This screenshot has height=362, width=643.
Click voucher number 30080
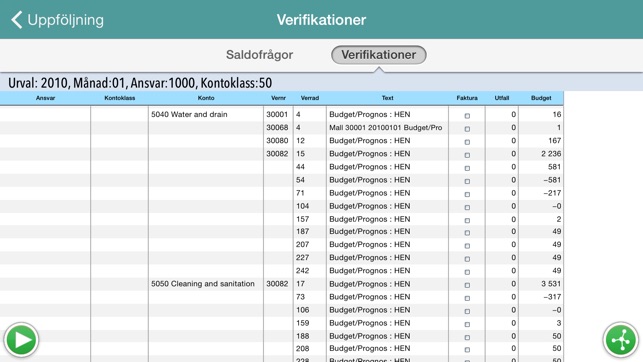click(x=277, y=141)
